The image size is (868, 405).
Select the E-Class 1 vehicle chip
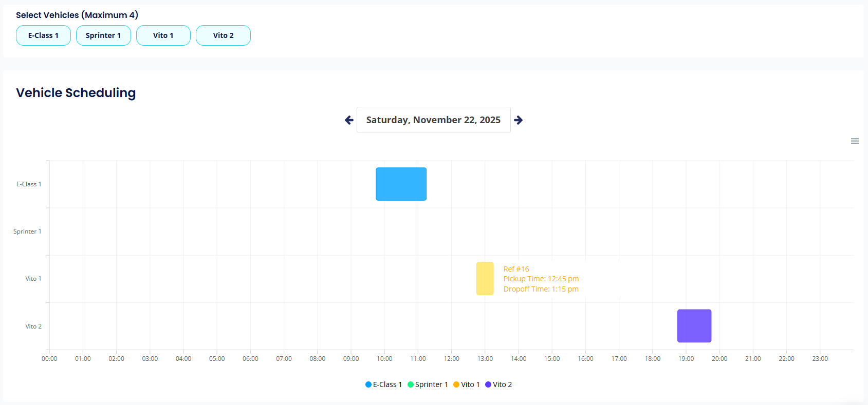coord(43,35)
